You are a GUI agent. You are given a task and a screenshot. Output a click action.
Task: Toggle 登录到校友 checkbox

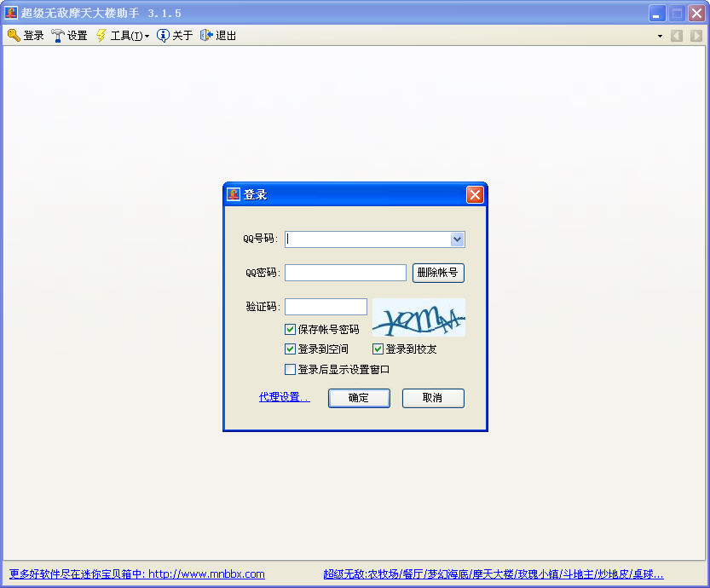tap(378, 349)
